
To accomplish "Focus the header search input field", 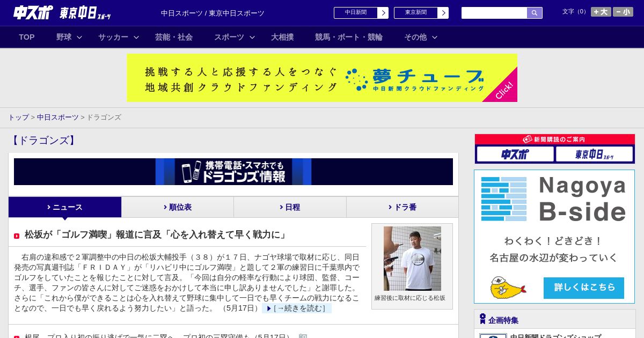I will tap(494, 13).
